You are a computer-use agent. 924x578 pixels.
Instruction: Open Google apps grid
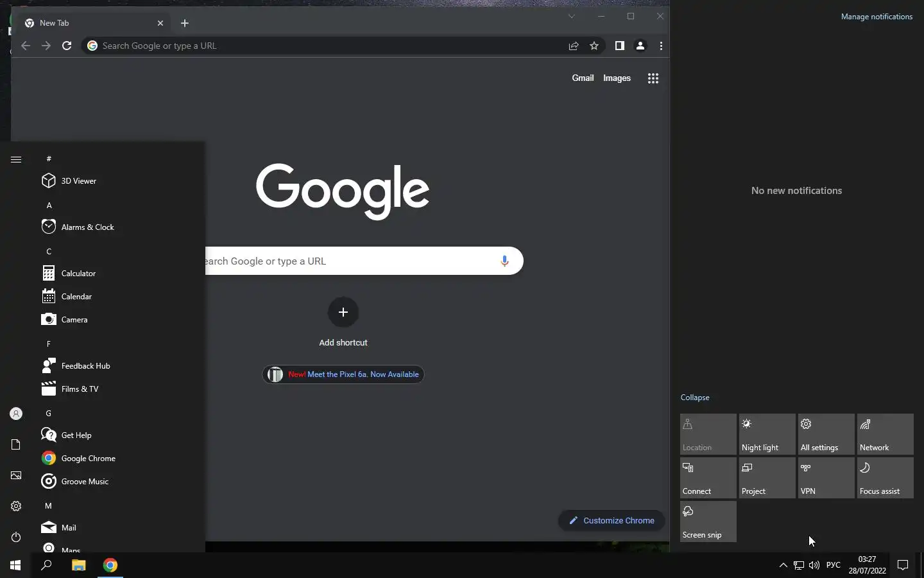pos(653,78)
